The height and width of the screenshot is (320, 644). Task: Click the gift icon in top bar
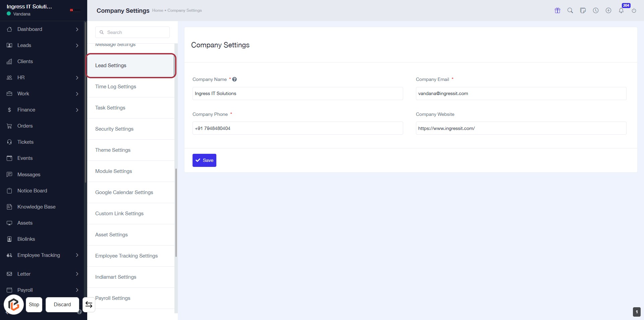(557, 10)
